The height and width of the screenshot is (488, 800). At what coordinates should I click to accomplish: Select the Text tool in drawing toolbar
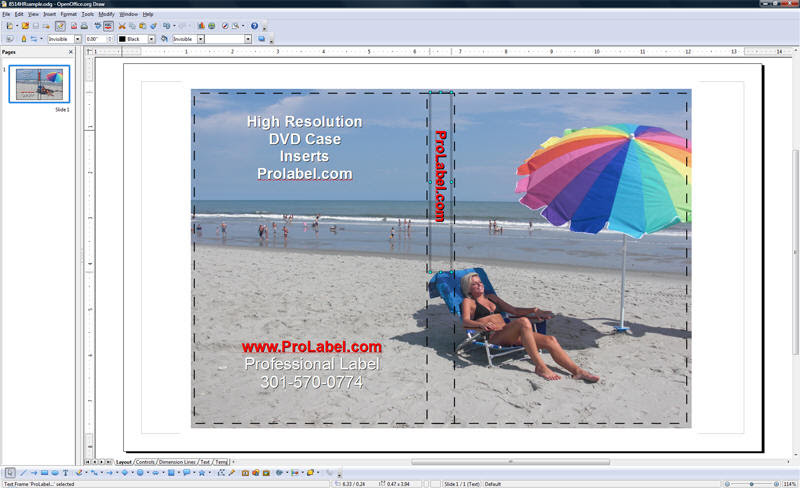click(x=65, y=473)
